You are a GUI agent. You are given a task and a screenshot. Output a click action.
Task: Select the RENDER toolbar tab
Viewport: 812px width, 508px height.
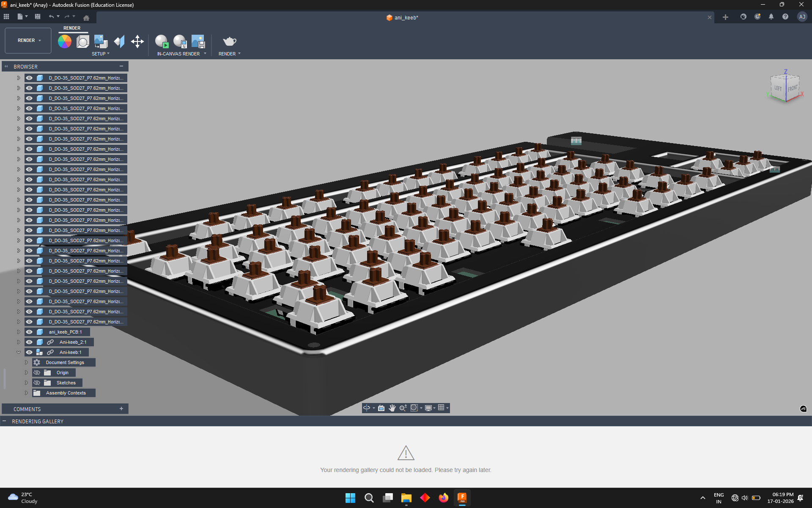click(x=72, y=28)
